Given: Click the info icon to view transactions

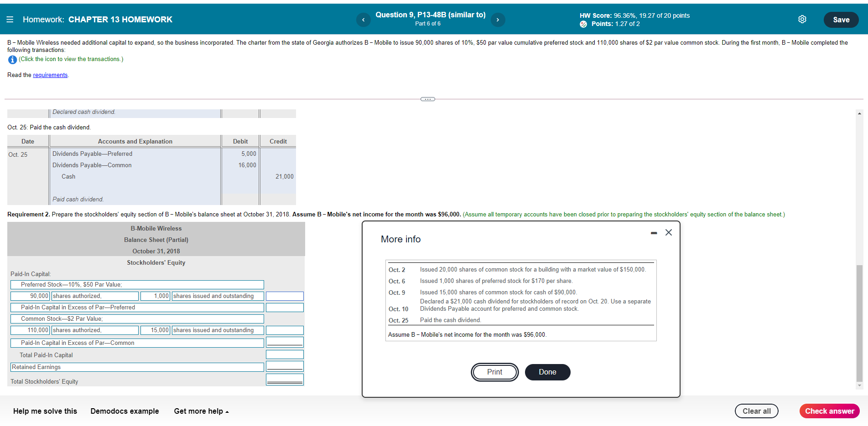Looking at the screenshot, I should click(x=12, y=60).
